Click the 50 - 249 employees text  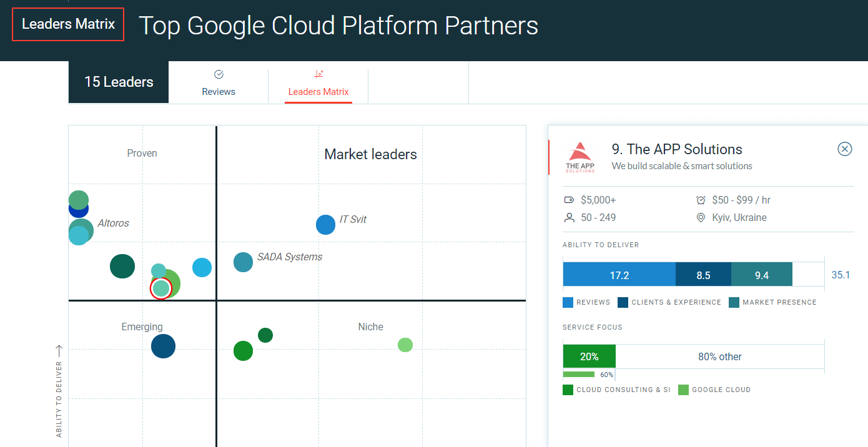[x=598, y=218]
